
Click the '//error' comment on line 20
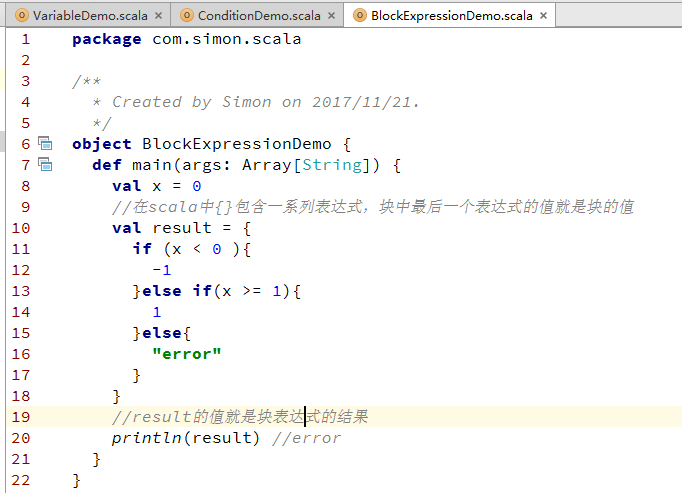307,438
